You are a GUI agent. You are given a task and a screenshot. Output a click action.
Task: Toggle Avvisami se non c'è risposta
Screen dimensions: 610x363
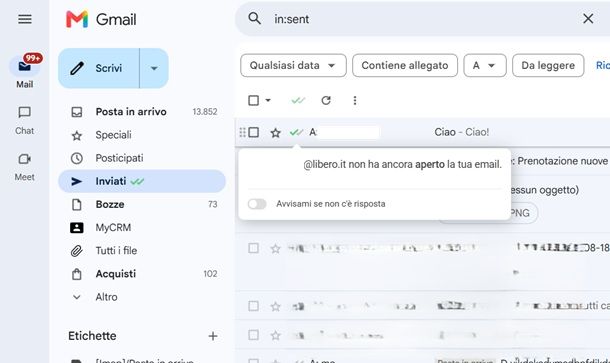point(257,204)
